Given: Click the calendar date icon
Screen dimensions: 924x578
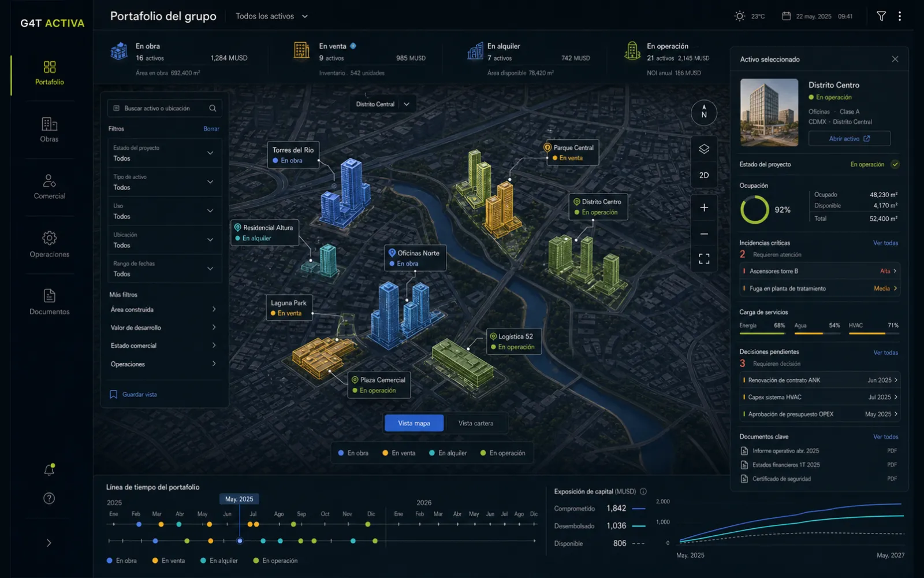Looking at the screenshot, I should (786, 16).
